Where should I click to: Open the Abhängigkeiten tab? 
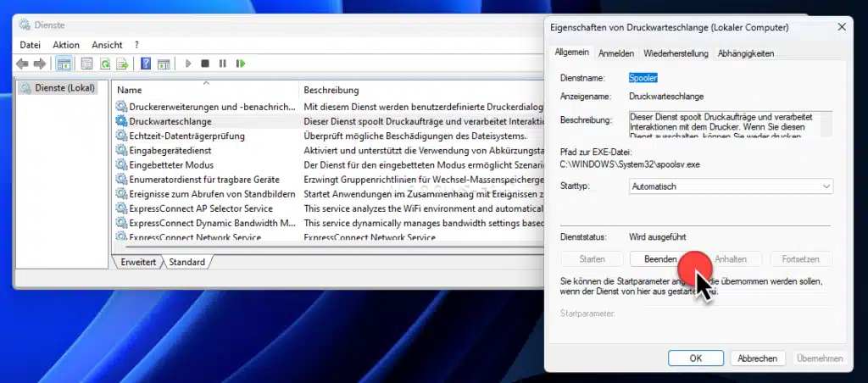point(746,53)
